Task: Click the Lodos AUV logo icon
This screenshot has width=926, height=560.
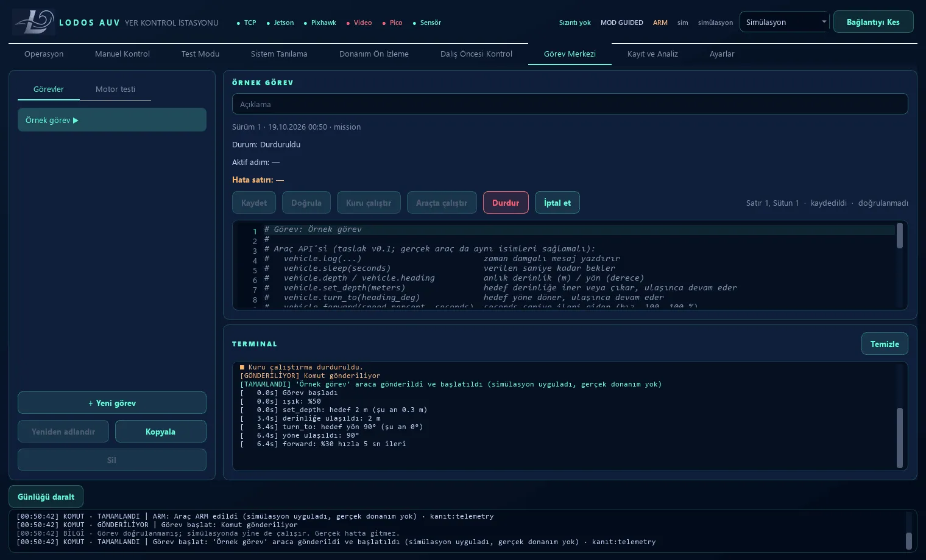Action: coord(34,22)
